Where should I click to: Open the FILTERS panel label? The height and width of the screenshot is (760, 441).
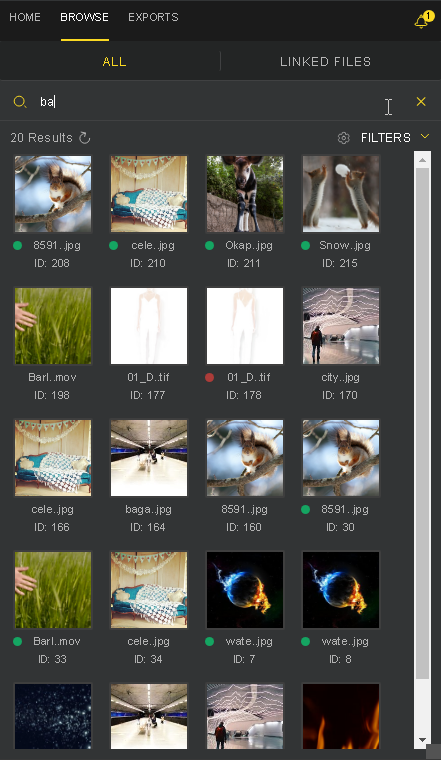click(386, 138)
